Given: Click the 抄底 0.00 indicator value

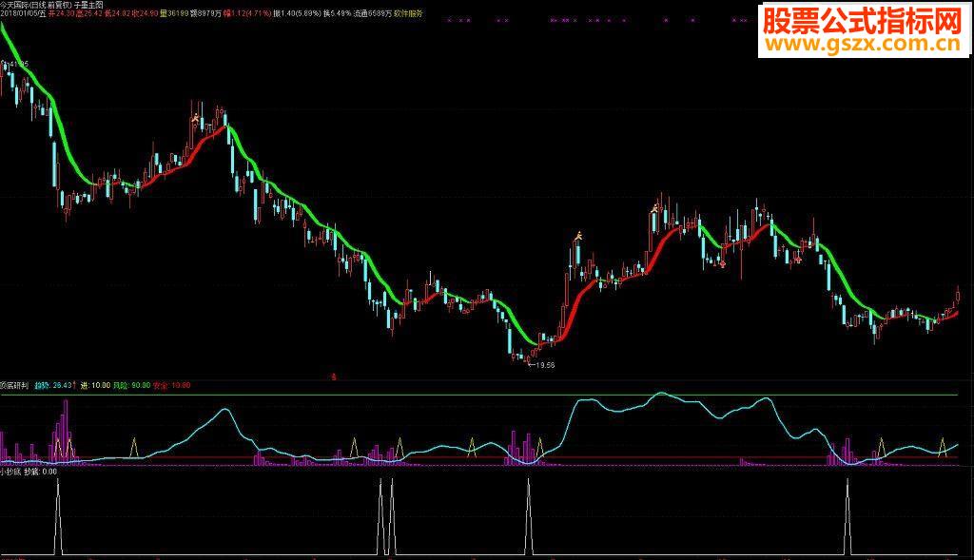Looking at the screenshot, I should [x=40, y=472].
